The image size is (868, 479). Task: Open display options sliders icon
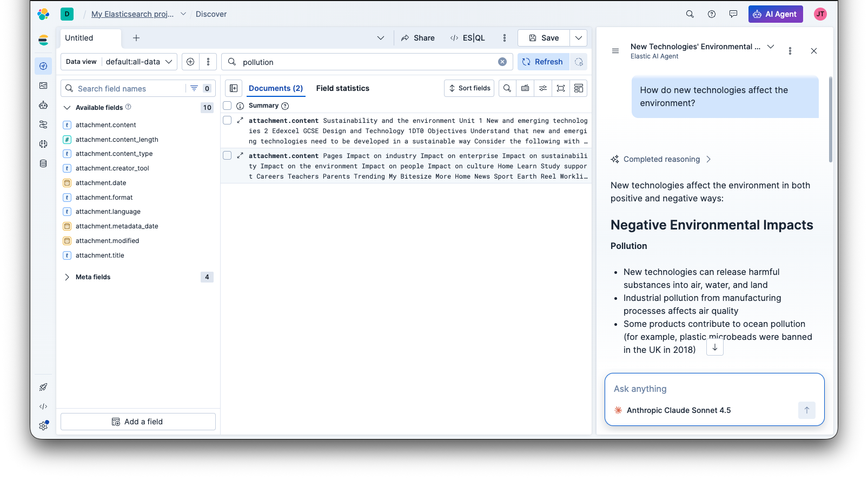point(543,88)
